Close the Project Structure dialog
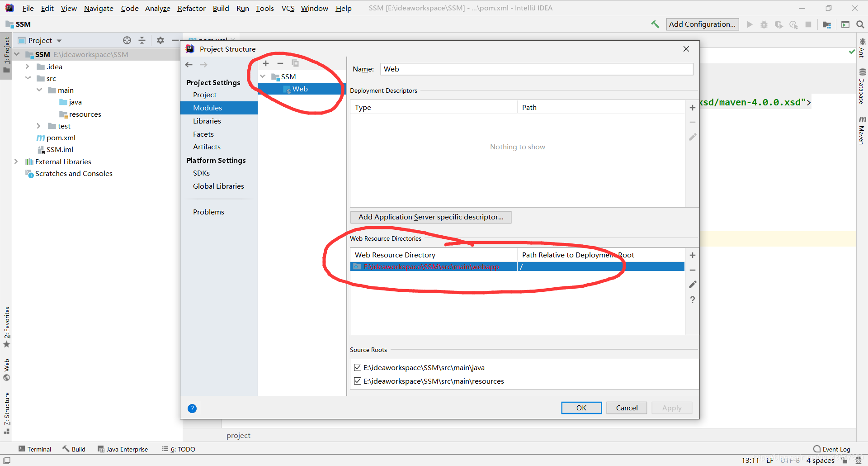Viewport: 868px width, 466px height. tap(686, 49)
